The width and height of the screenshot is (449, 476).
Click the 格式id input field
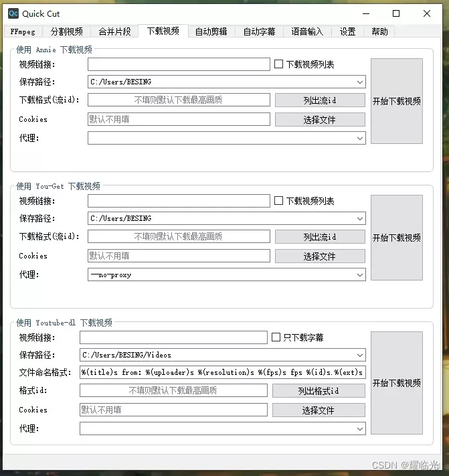tap(173, 390)
